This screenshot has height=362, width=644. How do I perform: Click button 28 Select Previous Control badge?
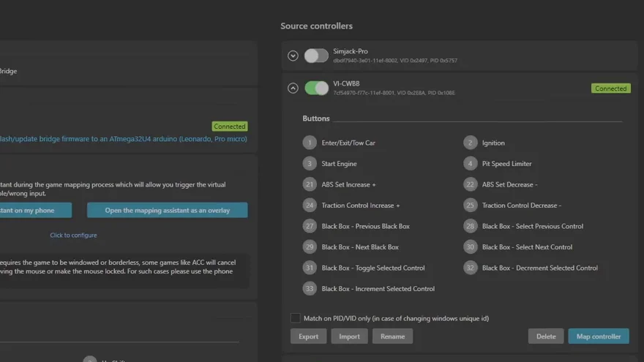471,226
